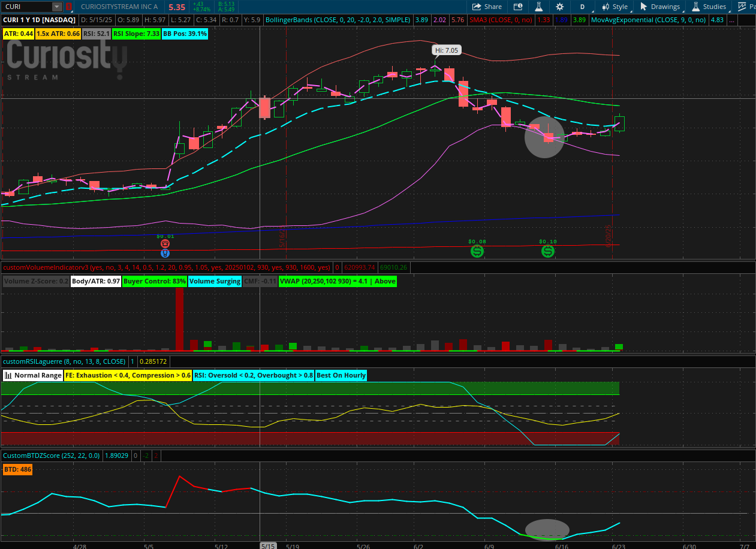Click the CURI symbol input field
Viewport: 756px width, 549px height.
27,7
